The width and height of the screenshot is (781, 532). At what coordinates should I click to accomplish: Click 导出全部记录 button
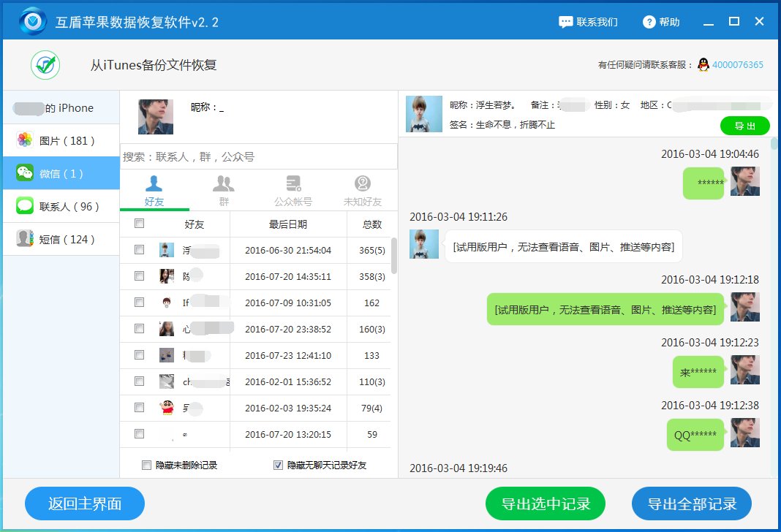click(x=691, y=503)
